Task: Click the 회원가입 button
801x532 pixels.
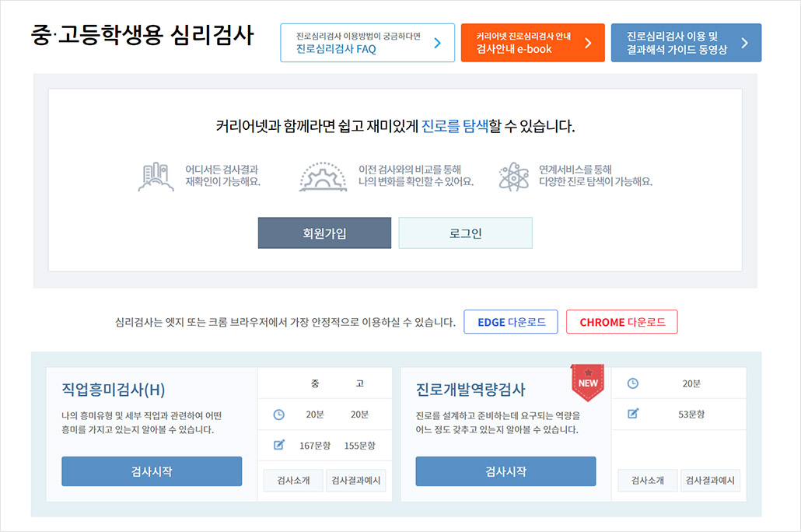Action: [324, 233]
